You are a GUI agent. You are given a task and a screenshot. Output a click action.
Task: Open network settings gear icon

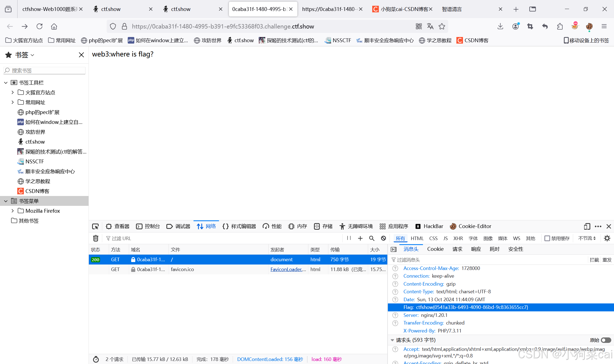point(607,238)
